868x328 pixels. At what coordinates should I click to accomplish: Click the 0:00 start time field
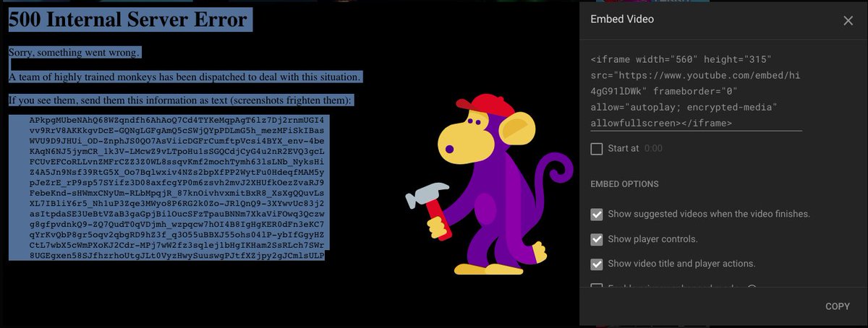(653, 149)
